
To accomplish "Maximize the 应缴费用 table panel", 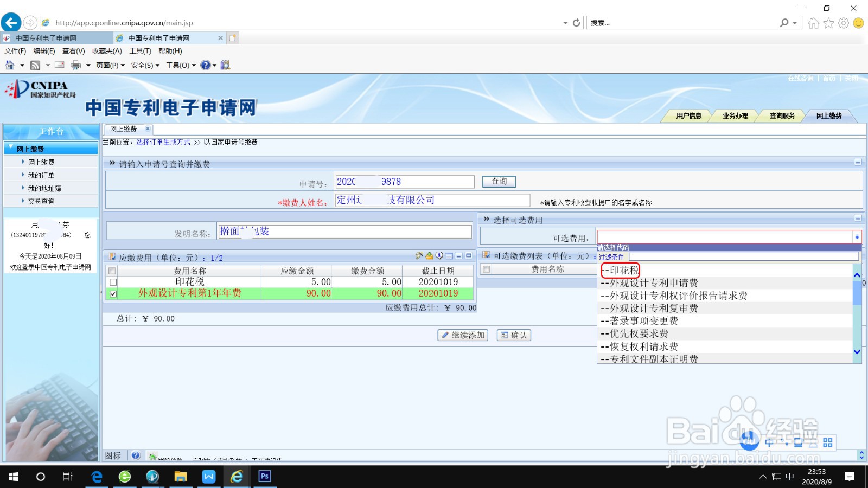I will coord(469,256).
